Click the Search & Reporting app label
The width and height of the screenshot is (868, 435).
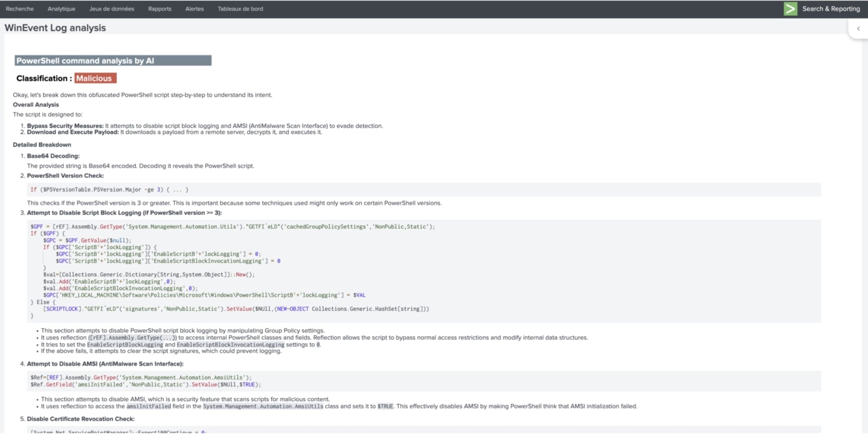click(831, 9)
